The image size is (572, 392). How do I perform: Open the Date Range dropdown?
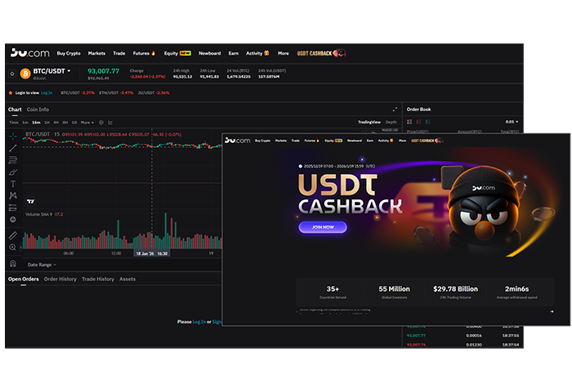point(42,265)
